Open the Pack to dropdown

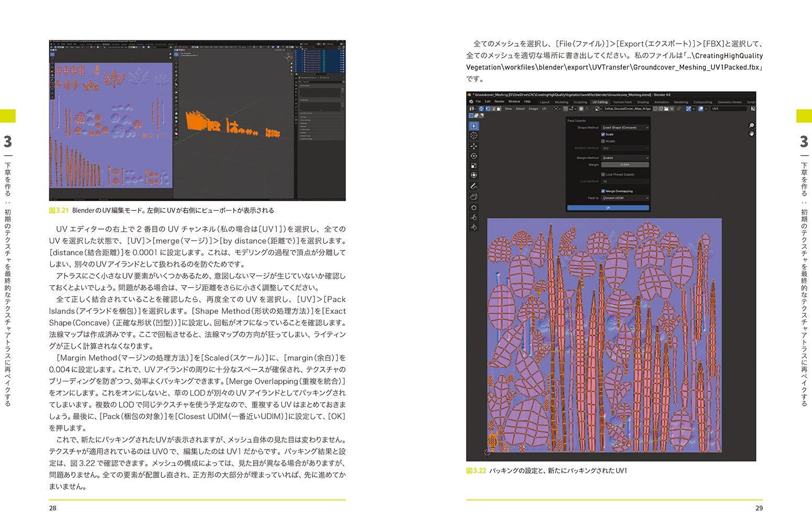point(625,198)
